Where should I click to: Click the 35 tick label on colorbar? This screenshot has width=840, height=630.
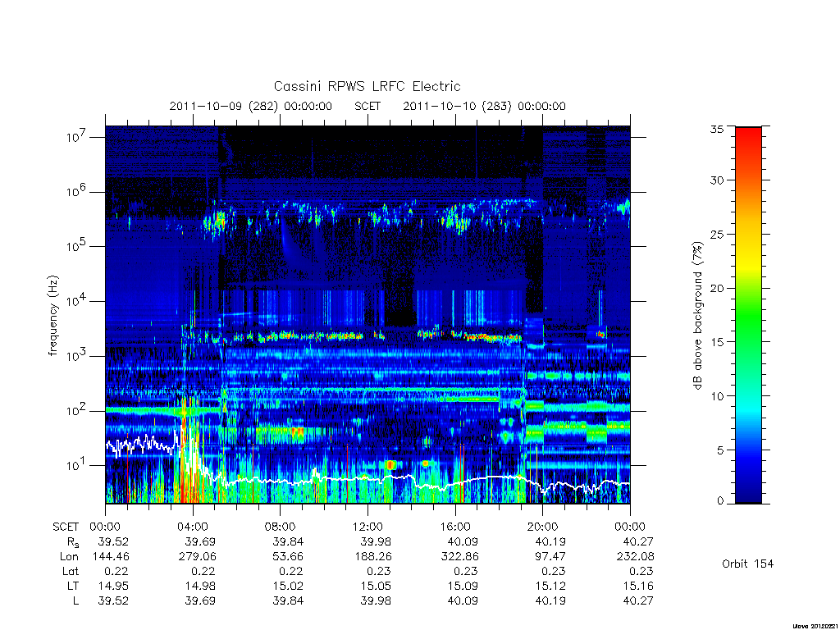(717, 129)
